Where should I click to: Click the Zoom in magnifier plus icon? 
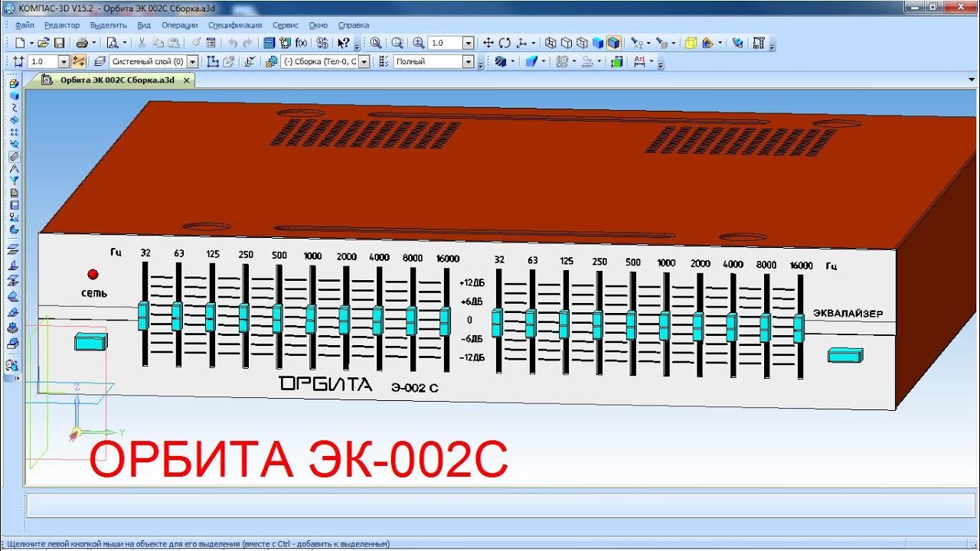point(419,43)
